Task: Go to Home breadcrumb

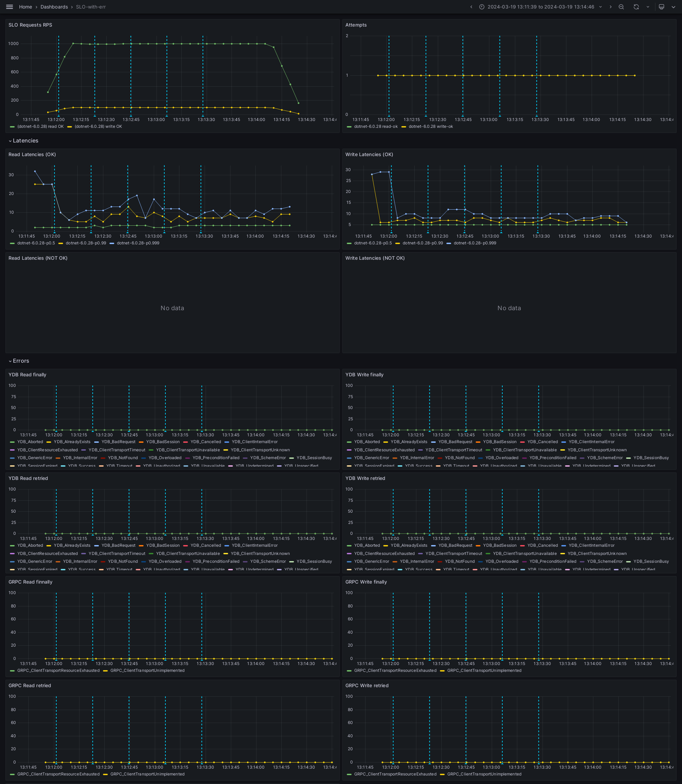Action: pyautogui.click(x=26, y=7)
